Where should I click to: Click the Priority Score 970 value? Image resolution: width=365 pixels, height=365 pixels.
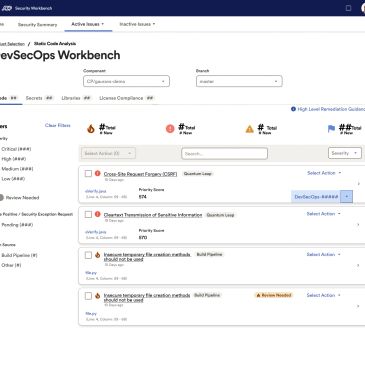pos(143,237)
